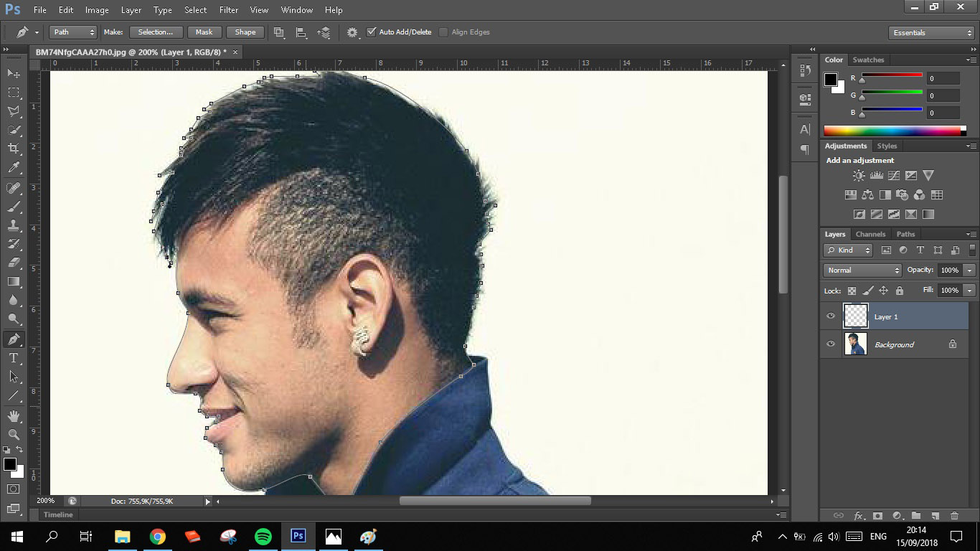
Task: Open the Filter menu
Action: [229, 10]
